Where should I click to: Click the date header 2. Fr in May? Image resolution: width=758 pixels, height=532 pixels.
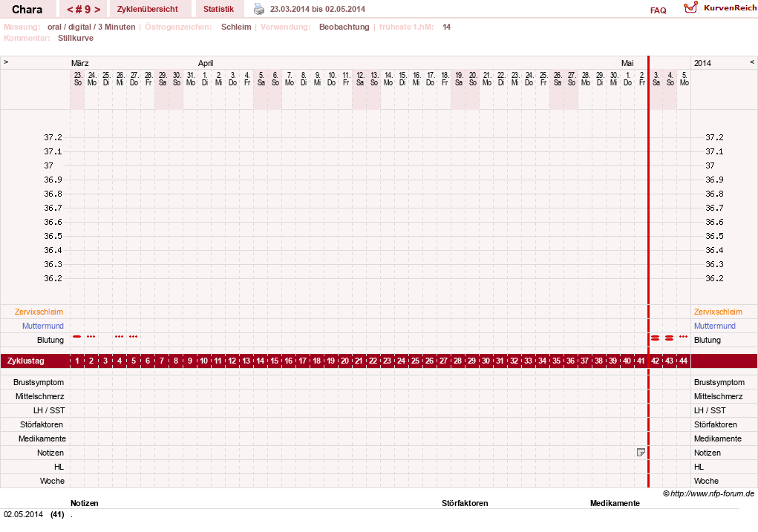(641, 79)
